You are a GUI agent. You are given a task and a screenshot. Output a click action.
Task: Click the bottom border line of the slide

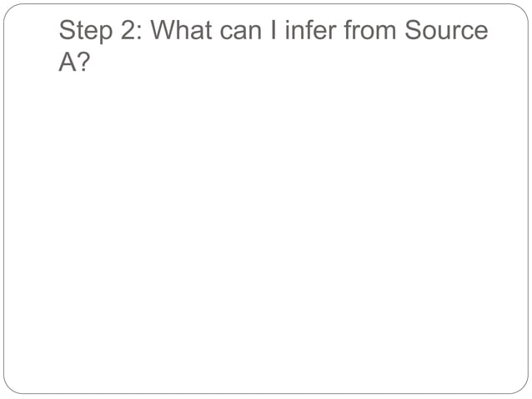[266, 393]
